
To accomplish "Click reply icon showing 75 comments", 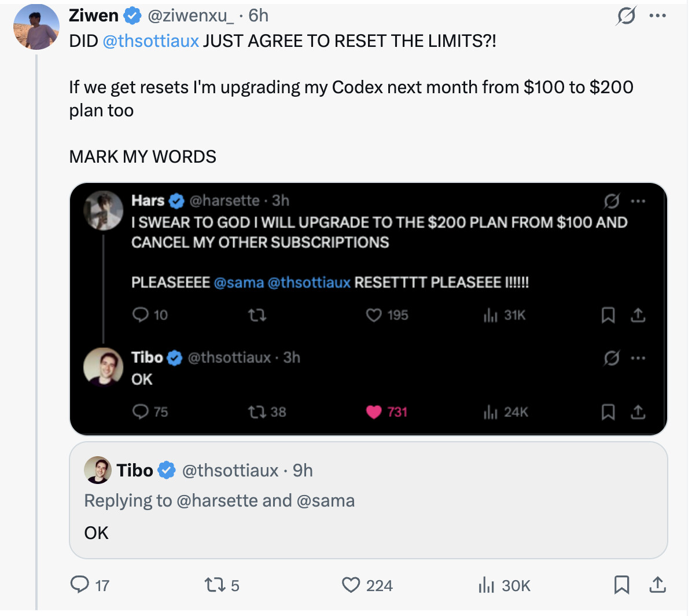I will click(x=140, y=412).
